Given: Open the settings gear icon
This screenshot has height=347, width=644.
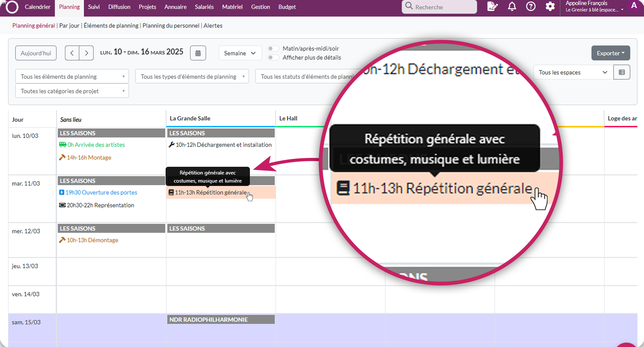Looking at the screenshot, I should [550, 6].
